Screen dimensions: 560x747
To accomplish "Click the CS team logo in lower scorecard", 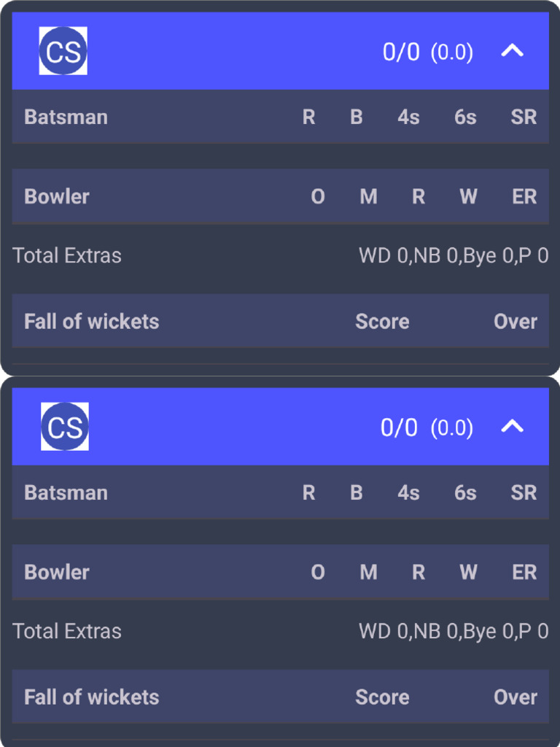I will tap(65, 427).
